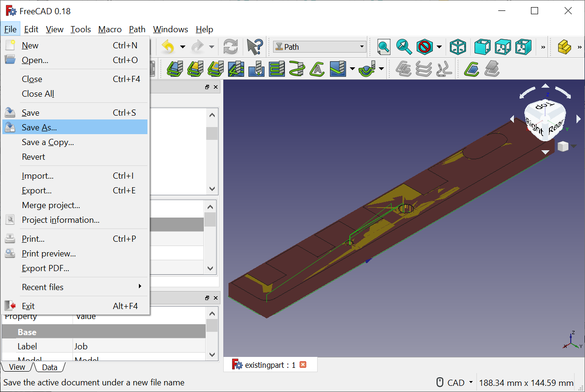Switch to the Data properties tab
Viewport: 585px width, 392px height.
[49, 367]
